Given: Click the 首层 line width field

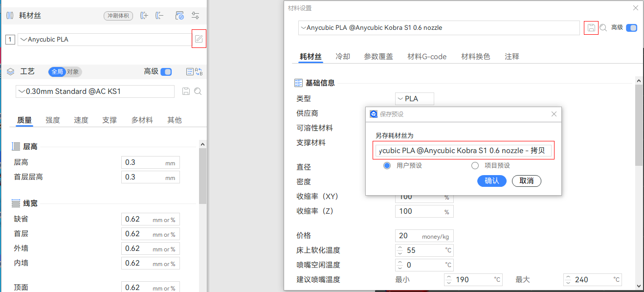Looking at the screenshot, I should (151, 234).
